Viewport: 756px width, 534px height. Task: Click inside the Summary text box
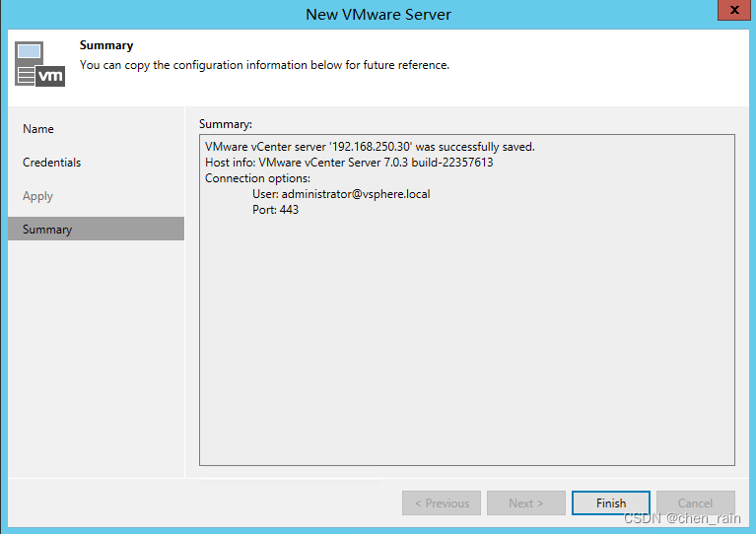click(x=467, y=300)
